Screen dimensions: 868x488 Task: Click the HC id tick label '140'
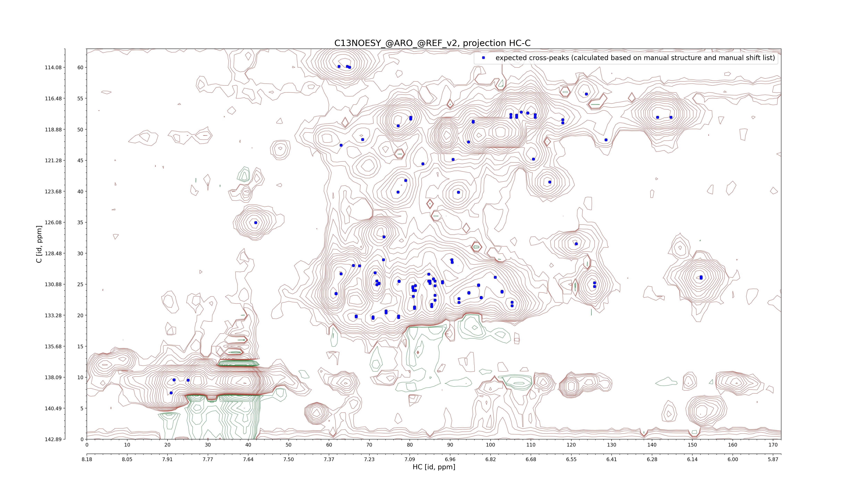click(x=652, y=445)
